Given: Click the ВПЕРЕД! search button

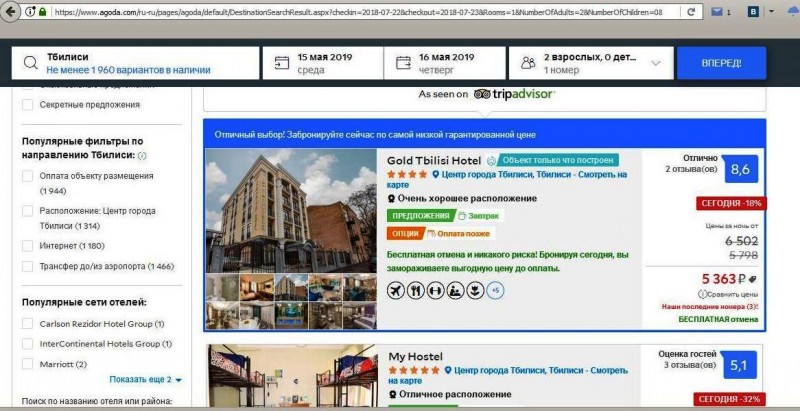Looking at the screenshot, I should point(721,63).
